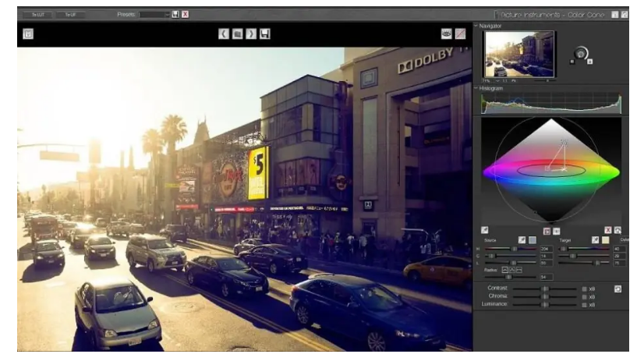Click the icon at the preview bar's left

(x=28, y=34)
